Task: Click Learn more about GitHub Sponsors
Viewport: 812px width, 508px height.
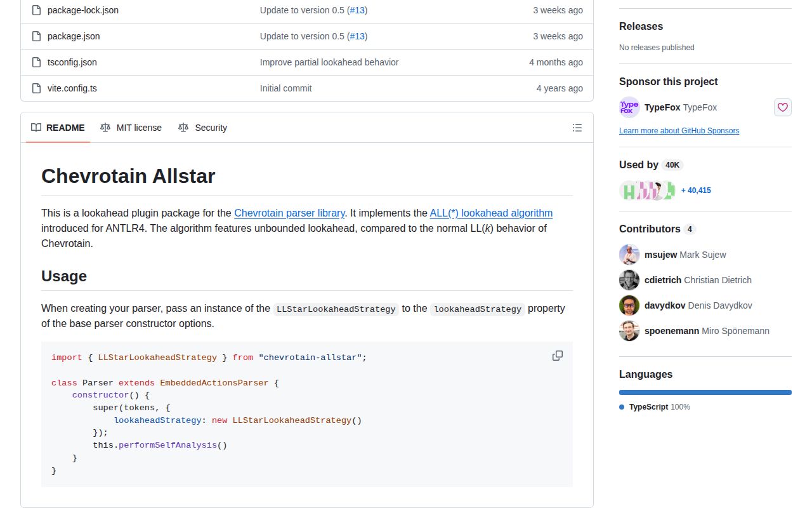Action: point(679,131)
